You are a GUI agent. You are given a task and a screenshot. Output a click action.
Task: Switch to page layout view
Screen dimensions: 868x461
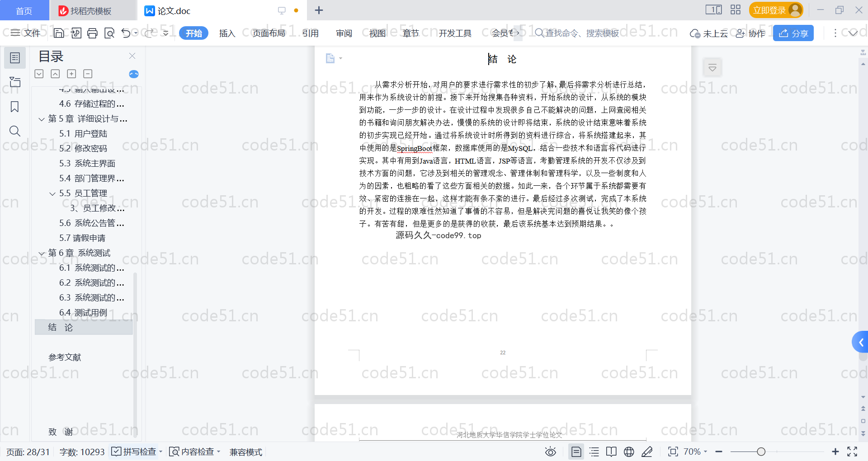(576, 452)
